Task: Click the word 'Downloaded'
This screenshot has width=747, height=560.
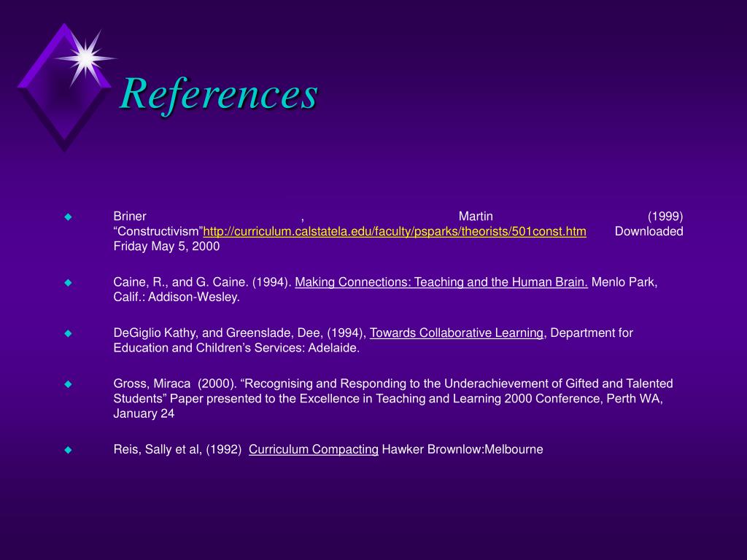Action: [649, 231]
